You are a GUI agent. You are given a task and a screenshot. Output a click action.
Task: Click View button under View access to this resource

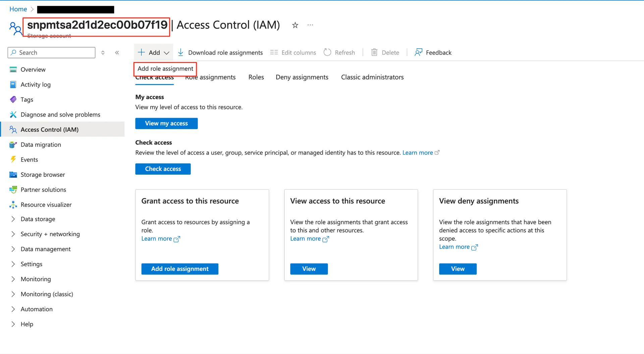309,269
